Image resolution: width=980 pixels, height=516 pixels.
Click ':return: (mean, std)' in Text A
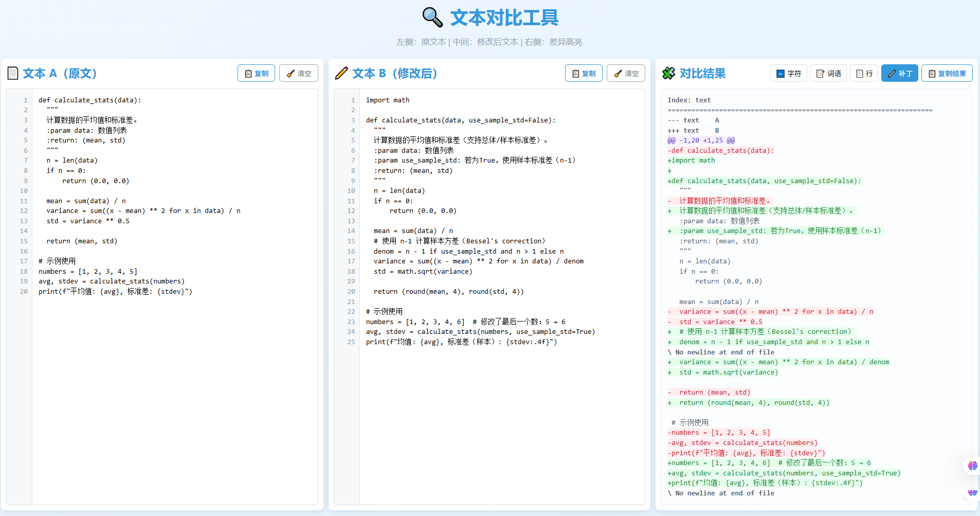click(86, 140)
